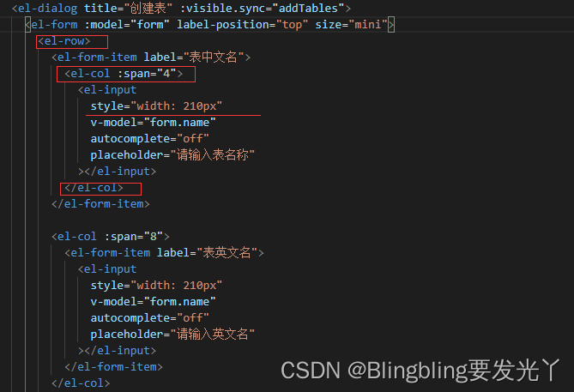
Task: Click the <el-input tag under :span="4"
Action: [x=107, y=90]
